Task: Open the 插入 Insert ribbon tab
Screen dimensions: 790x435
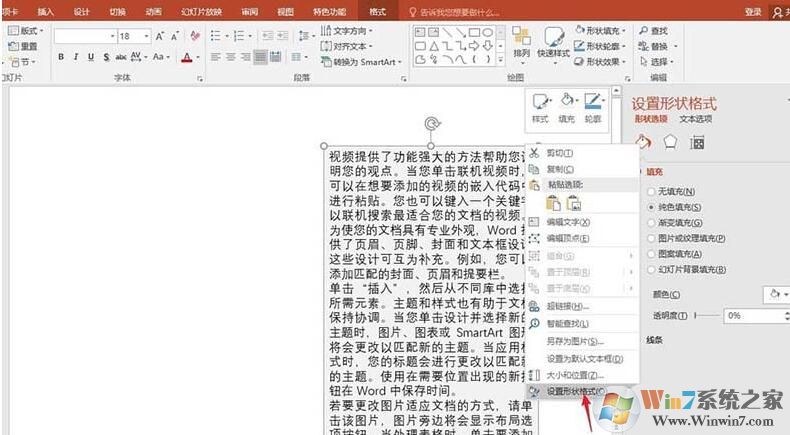Action: 45,12
